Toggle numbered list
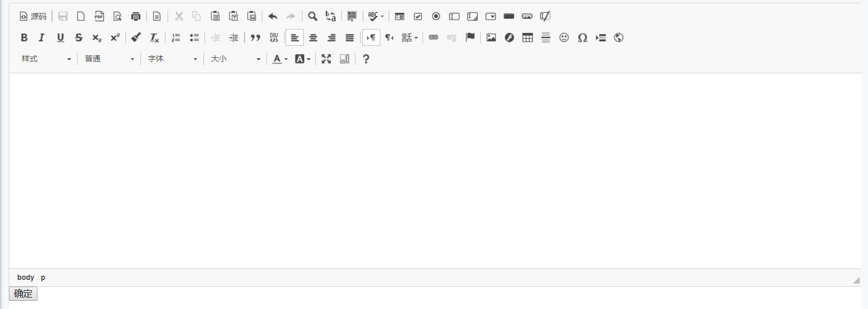The height and width of the screenshot is (309, 868). tap(176, 38)
